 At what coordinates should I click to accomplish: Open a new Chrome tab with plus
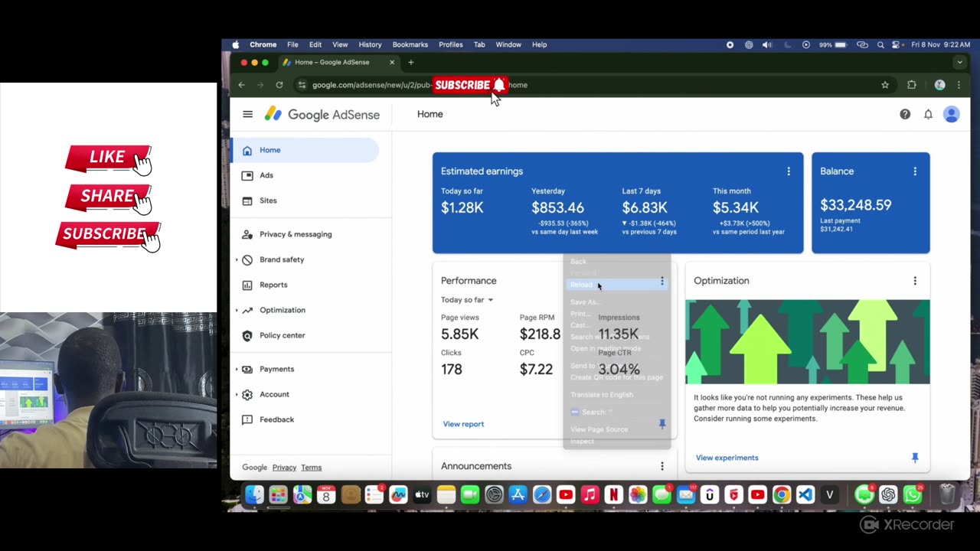(x=411, y=62)
